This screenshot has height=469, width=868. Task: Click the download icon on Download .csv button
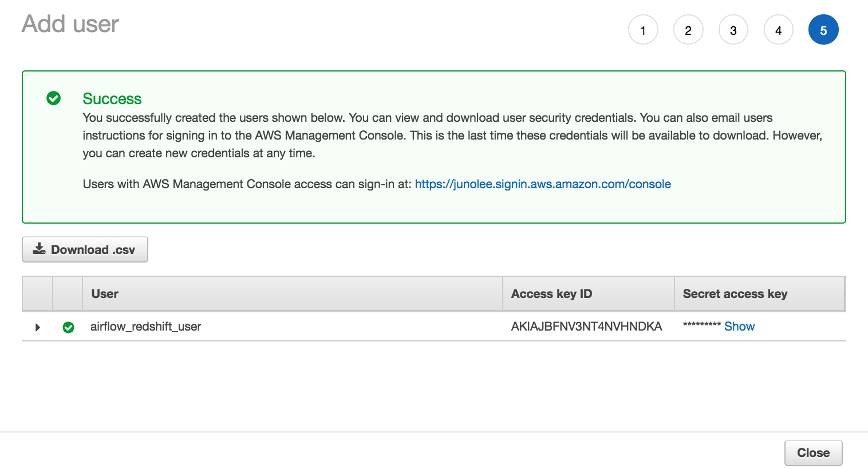pos(38,249)
